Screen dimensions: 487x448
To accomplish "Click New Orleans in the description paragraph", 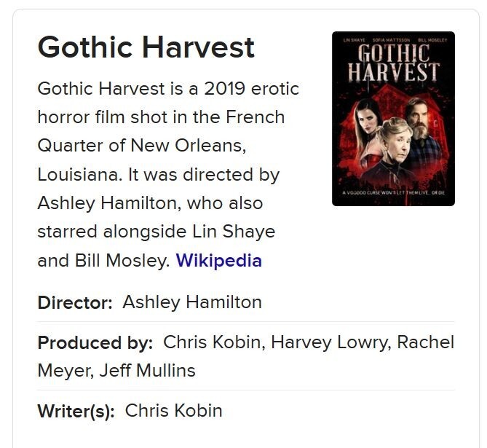I will [x=189, y=146].
